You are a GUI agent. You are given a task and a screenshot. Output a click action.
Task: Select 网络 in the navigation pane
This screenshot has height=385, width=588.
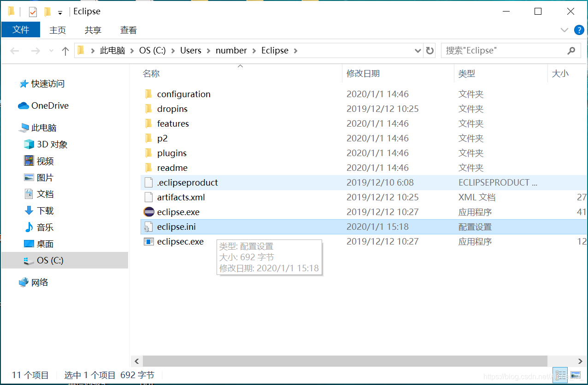pyautogui.click(x=40, y=283)
